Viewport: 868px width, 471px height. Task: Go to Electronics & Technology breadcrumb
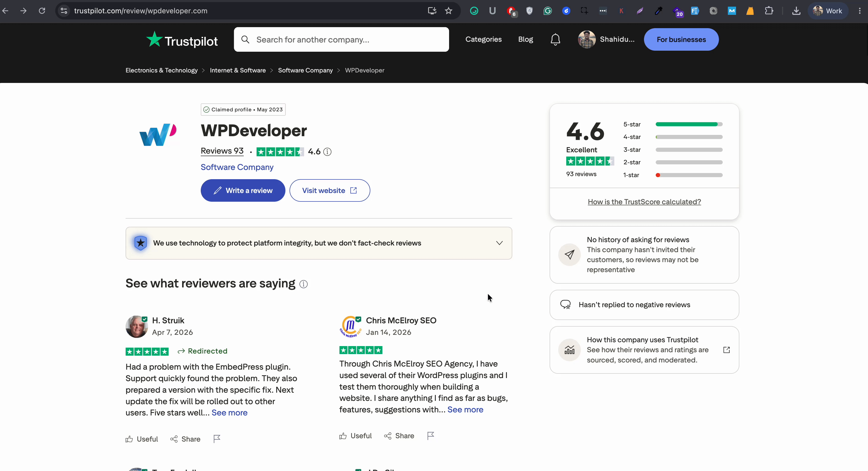click(x=161, y=70)
